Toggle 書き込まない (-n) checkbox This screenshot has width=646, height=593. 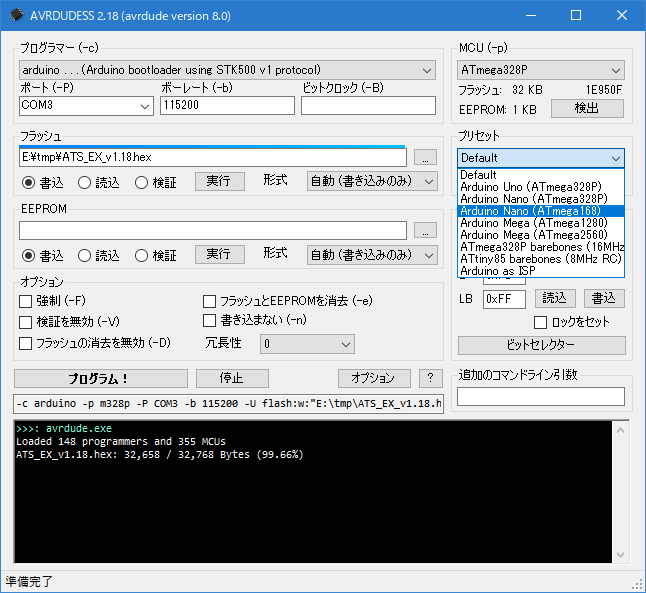[x=209, y=320]
